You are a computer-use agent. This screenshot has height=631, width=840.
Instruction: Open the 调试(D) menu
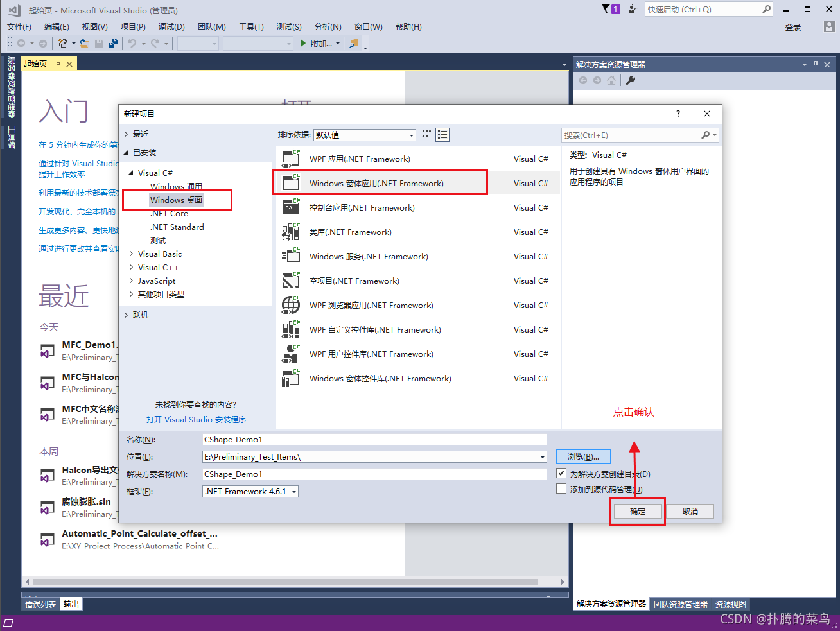[x=171, y=26]
